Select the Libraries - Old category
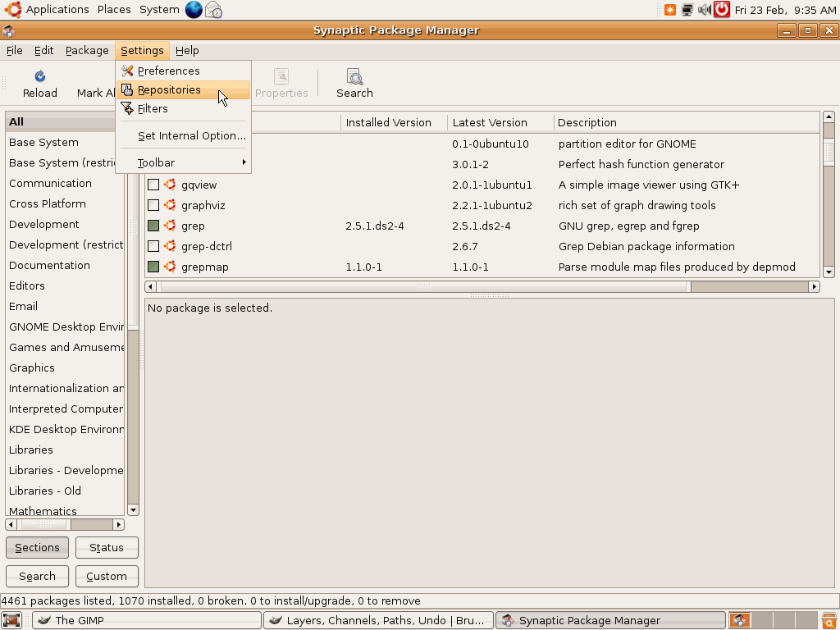The width and height of the screenshot is (840, 630). pyautogui.click(x=65, y=491)
